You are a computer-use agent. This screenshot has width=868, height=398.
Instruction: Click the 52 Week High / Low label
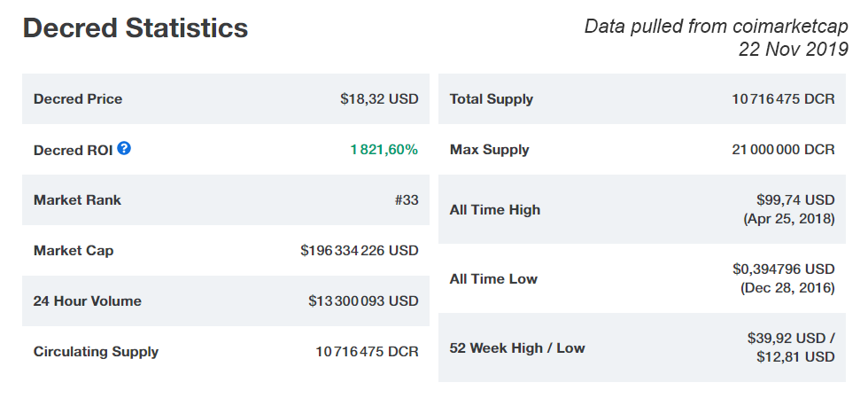(517, 348)
